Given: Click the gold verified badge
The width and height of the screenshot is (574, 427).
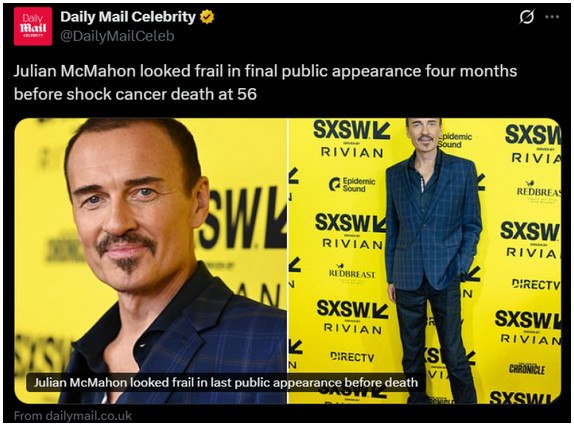Looking at the screenshot, I should [207, 17].
